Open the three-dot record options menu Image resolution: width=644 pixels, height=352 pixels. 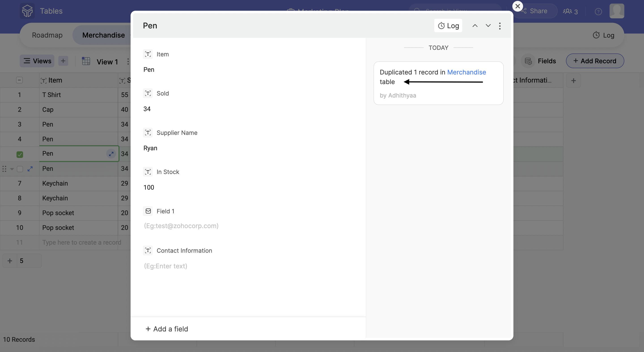pos(500,26)
